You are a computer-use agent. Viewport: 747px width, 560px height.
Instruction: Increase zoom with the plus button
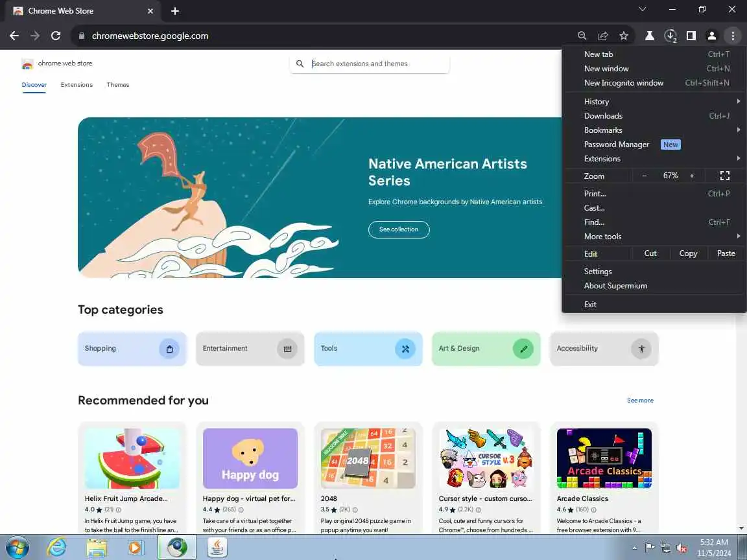point(692,176)
